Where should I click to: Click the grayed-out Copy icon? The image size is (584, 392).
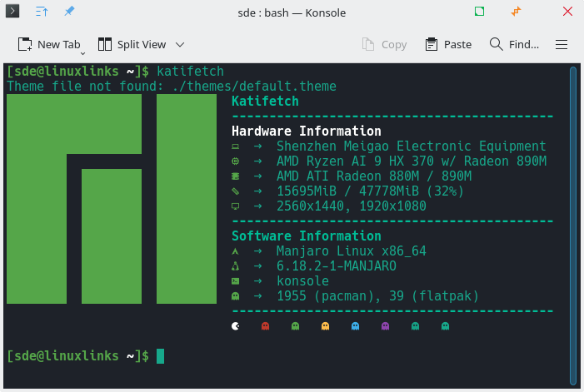point(368,44)
